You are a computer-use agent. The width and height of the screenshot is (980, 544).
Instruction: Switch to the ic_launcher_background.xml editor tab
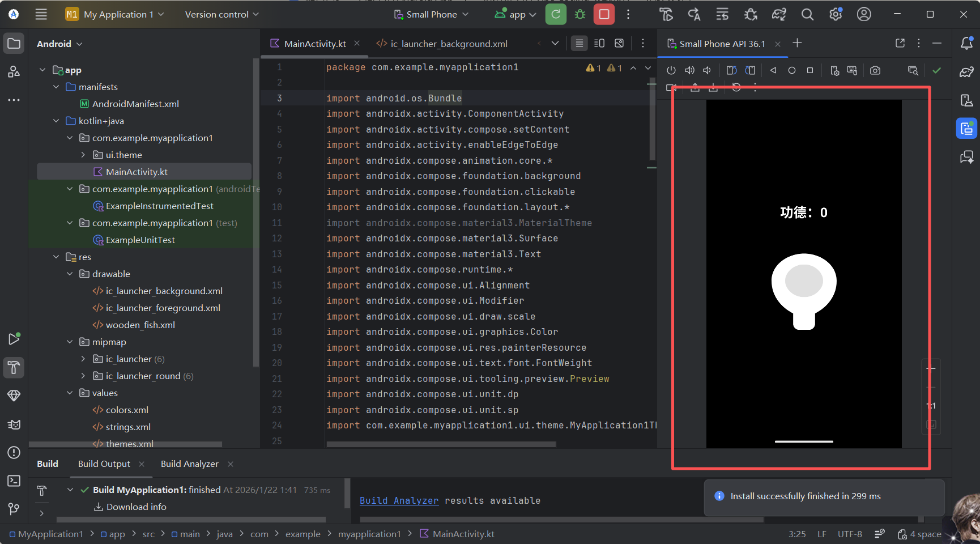(x=448, y=44)
